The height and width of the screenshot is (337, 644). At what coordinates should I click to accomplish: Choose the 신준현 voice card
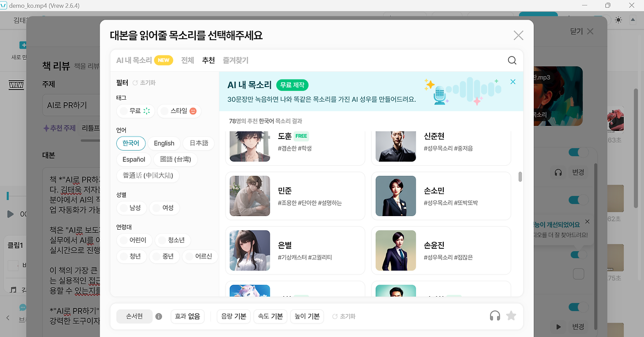441,148
